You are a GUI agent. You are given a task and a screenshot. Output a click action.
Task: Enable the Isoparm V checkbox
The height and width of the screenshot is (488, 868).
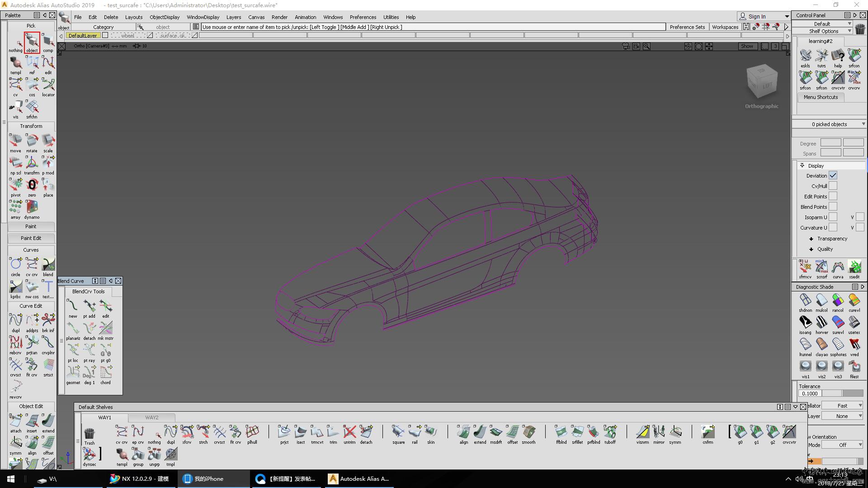859,217
